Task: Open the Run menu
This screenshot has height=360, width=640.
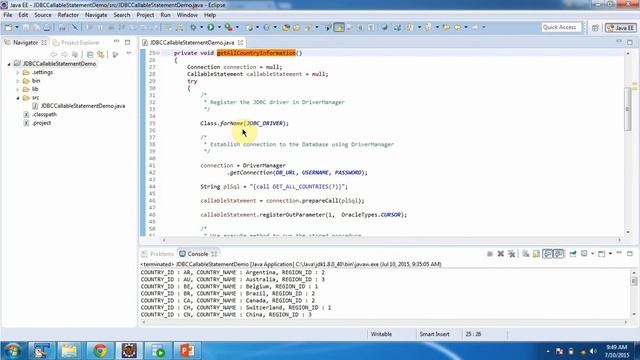Action: coord(165,15)
